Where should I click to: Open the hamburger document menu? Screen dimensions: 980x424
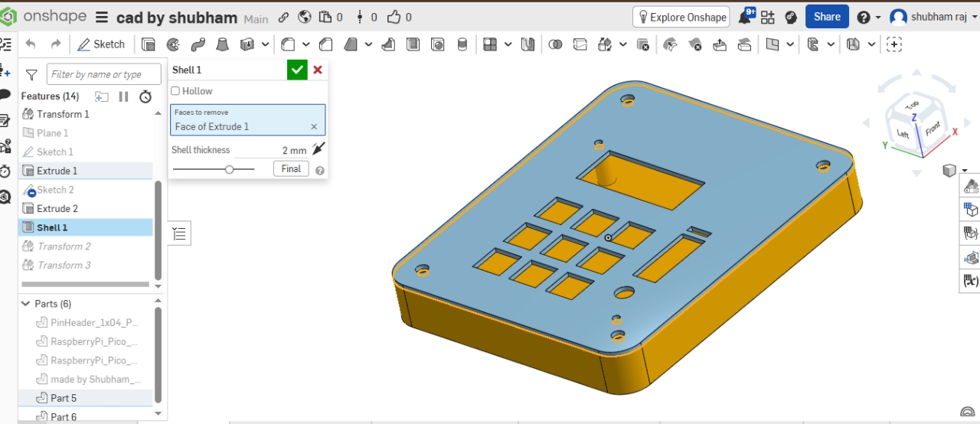pos(102,17)
